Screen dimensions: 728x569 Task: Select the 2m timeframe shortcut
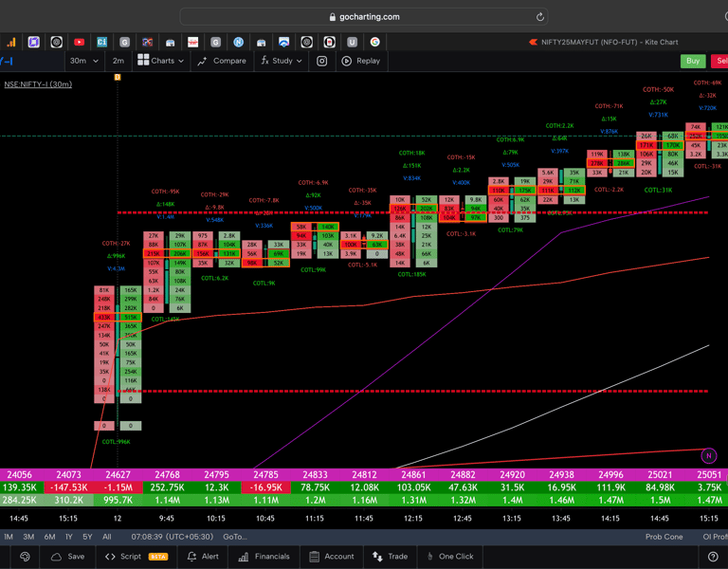click(x=118, y=61)
